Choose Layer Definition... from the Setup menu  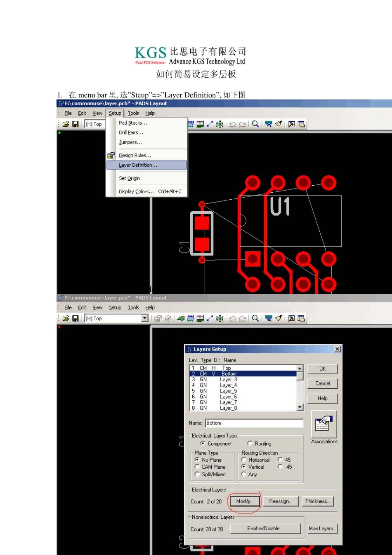pos(138,165)
